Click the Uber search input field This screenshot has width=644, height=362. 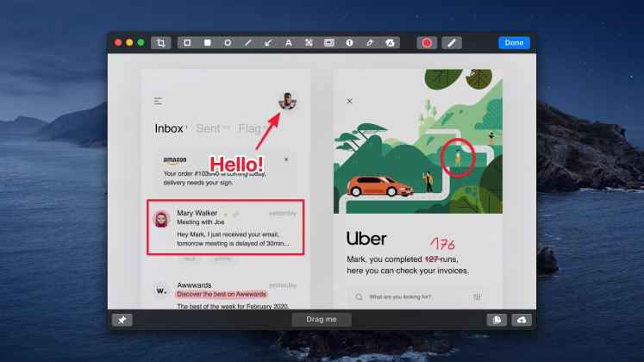pyautogui.click(x=412, y=297)
